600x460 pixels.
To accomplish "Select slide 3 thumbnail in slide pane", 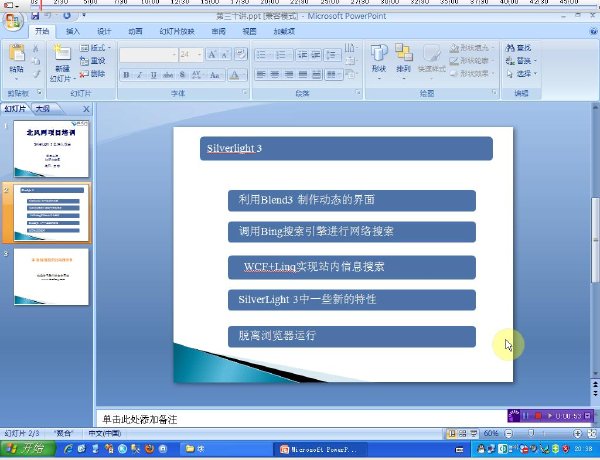I will [x=51, y=277].
